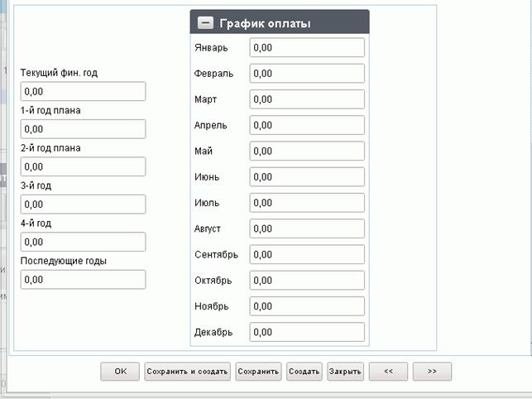Image resolution: width=532 pixels, height=399 pixels.
Task: Go to previous record with << button
Action: tap(389, 372)
